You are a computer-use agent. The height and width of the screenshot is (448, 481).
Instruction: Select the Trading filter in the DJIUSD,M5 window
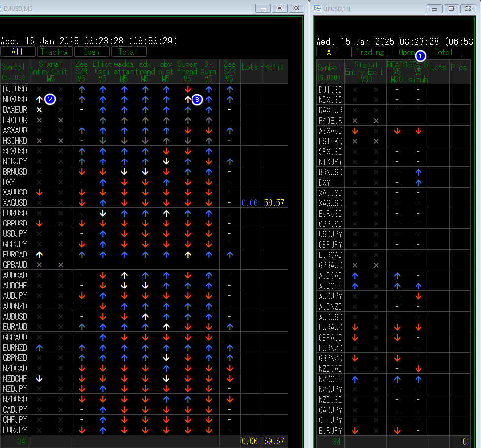point(55,52)
